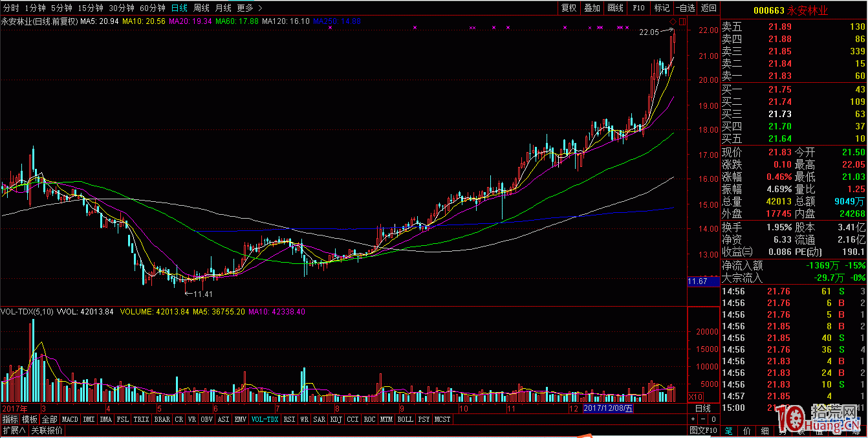This screenshot has height=438, width=868.
Task: Click the 买一 bid price 21.75
Action: pyautogui.click(x=779, y=89)
